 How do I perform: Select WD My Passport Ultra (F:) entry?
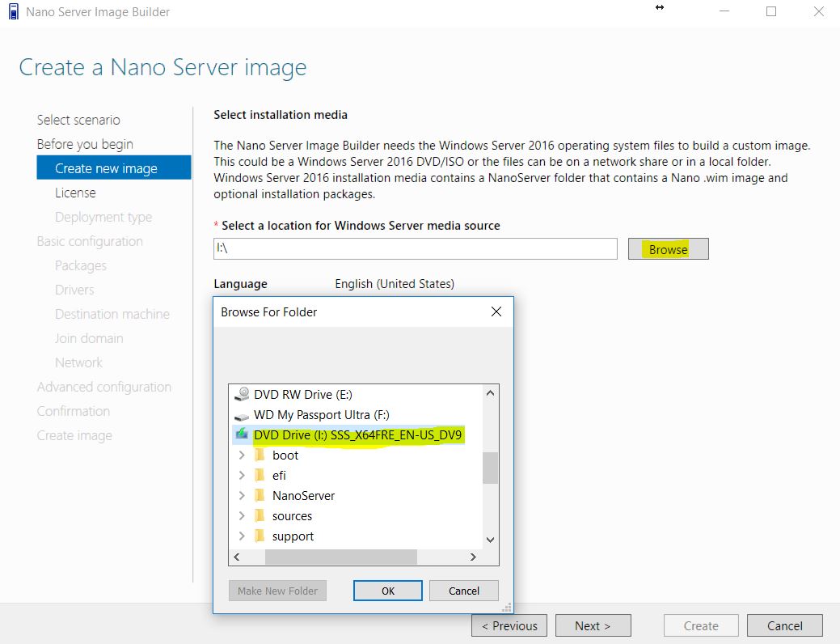(x=322, y=415)
